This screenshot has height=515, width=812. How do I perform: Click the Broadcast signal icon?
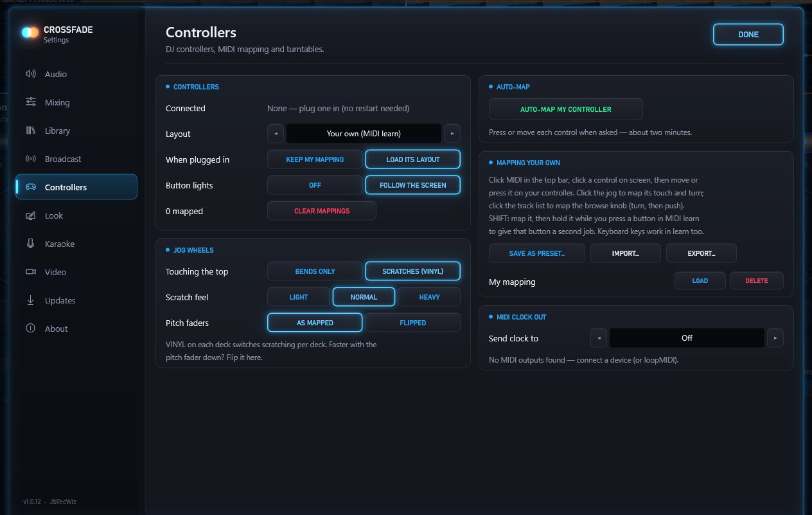(x=30, y=159)
